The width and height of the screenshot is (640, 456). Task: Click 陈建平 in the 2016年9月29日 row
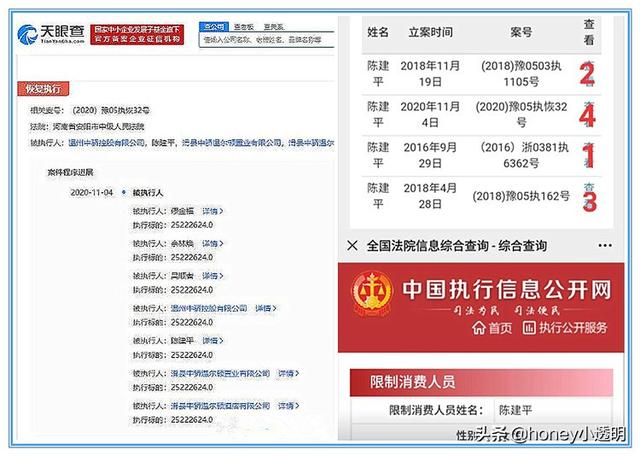378,155
